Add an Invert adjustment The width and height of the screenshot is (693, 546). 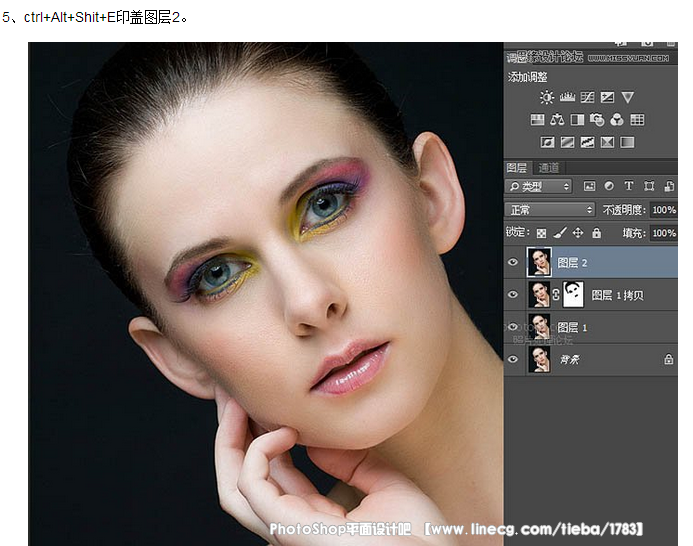coord(547,142)
